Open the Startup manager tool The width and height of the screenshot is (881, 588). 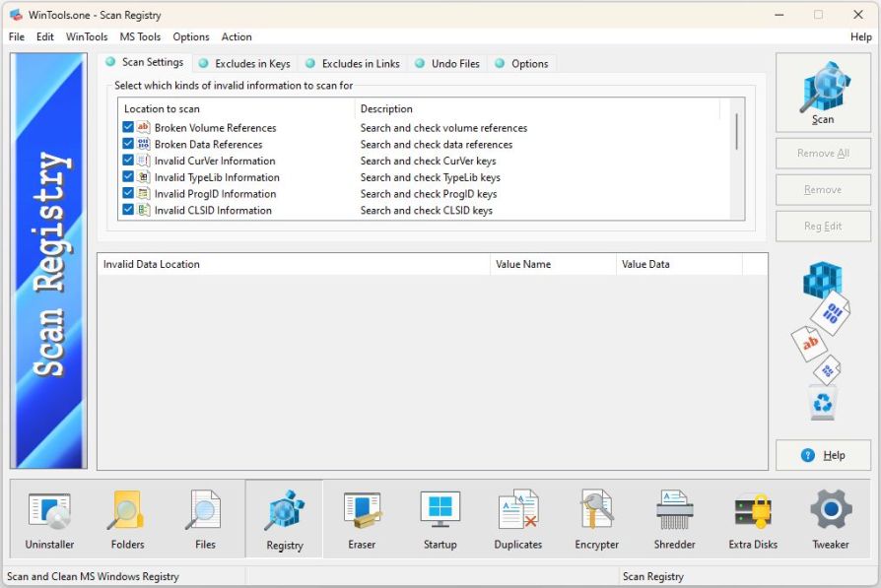point(440,519)
